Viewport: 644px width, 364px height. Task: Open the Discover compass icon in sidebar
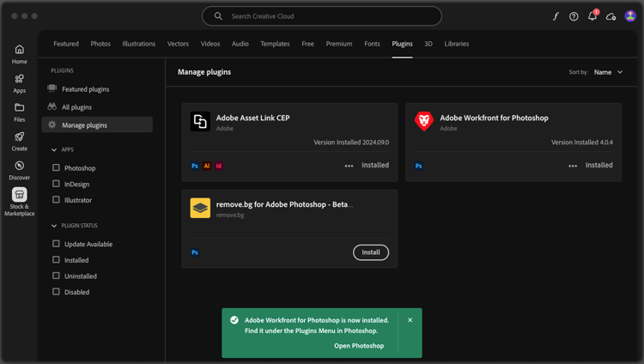click(x=19, y=166)
